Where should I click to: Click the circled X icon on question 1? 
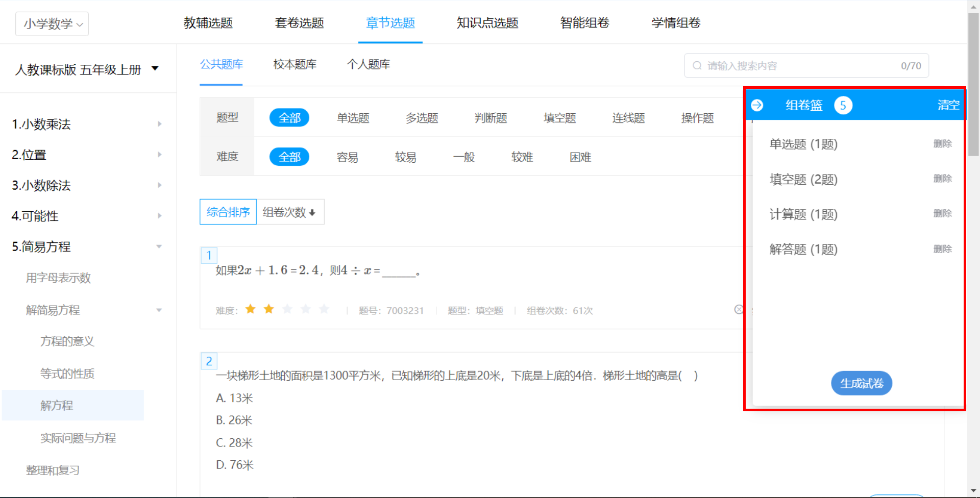[738, 309]
